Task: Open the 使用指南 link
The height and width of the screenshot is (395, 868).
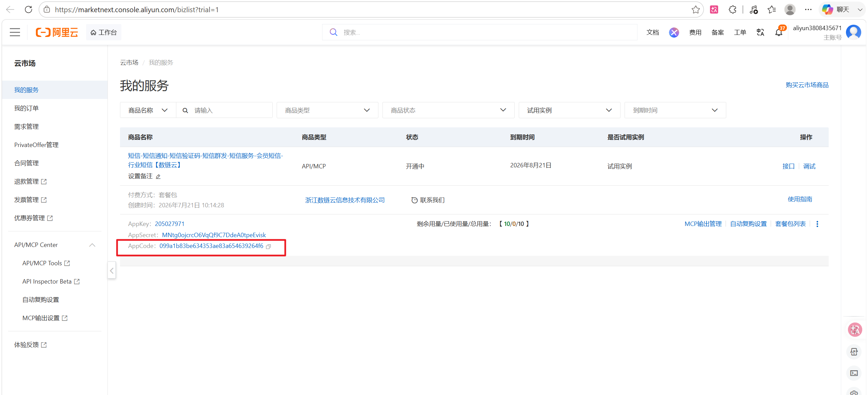Action: point(800,199)
